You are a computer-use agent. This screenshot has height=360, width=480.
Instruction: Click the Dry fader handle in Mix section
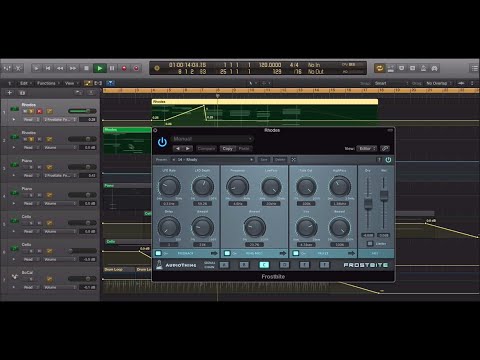click(x=368, y=203)
